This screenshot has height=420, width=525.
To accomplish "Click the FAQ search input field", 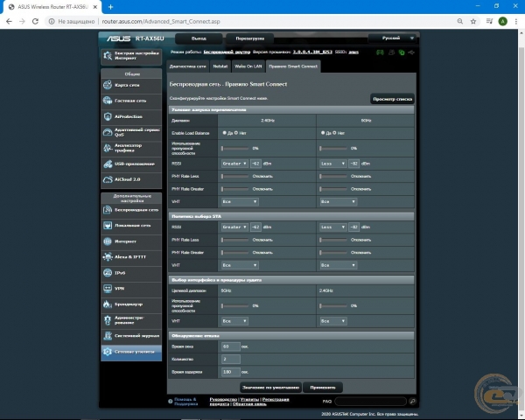I will click(370, 402).
